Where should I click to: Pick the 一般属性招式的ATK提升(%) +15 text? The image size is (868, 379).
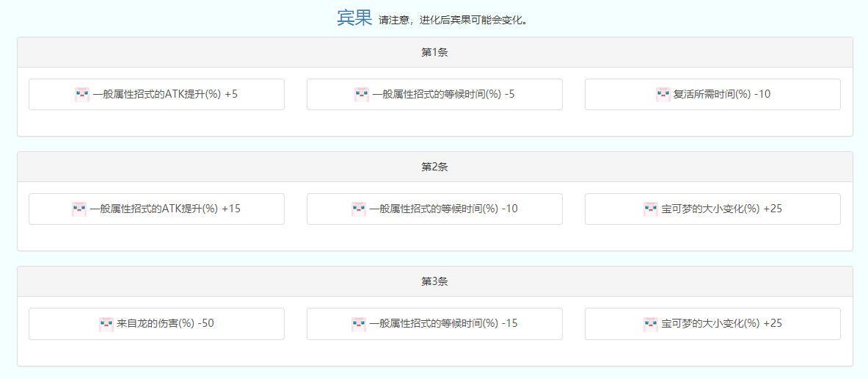tap(165, 209)
